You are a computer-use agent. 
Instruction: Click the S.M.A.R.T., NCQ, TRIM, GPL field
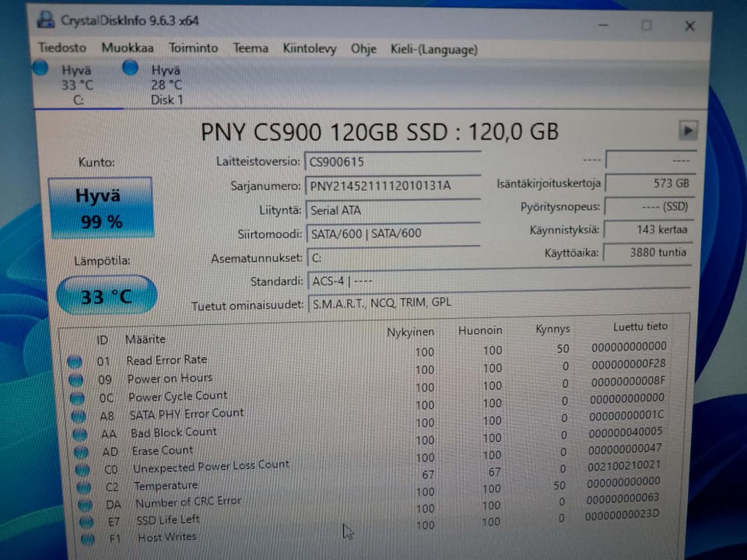click(499, 303)
